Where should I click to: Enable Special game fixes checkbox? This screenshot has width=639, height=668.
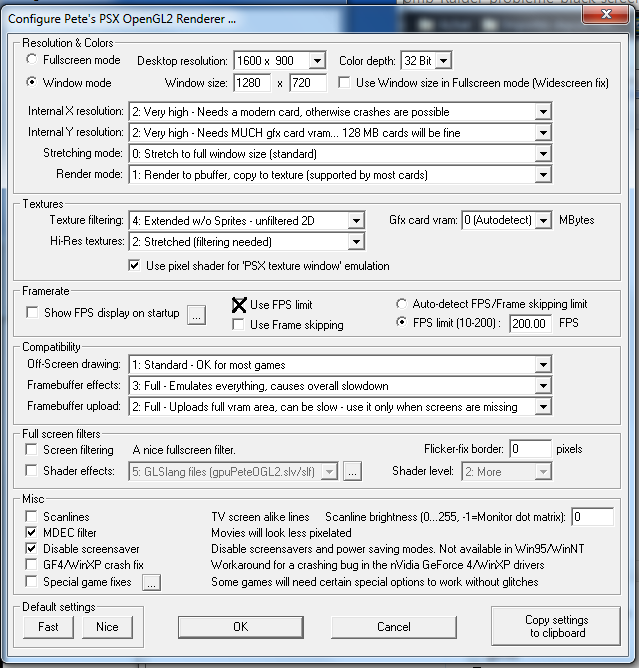pyautogui.click(x=31, y=581)
